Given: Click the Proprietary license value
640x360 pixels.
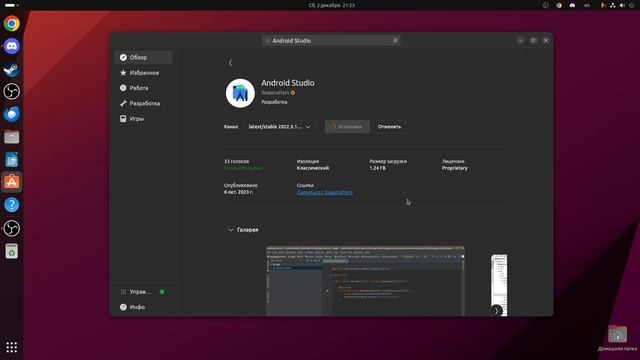Looking at the screenshot, I should click(x=455, y=168).
